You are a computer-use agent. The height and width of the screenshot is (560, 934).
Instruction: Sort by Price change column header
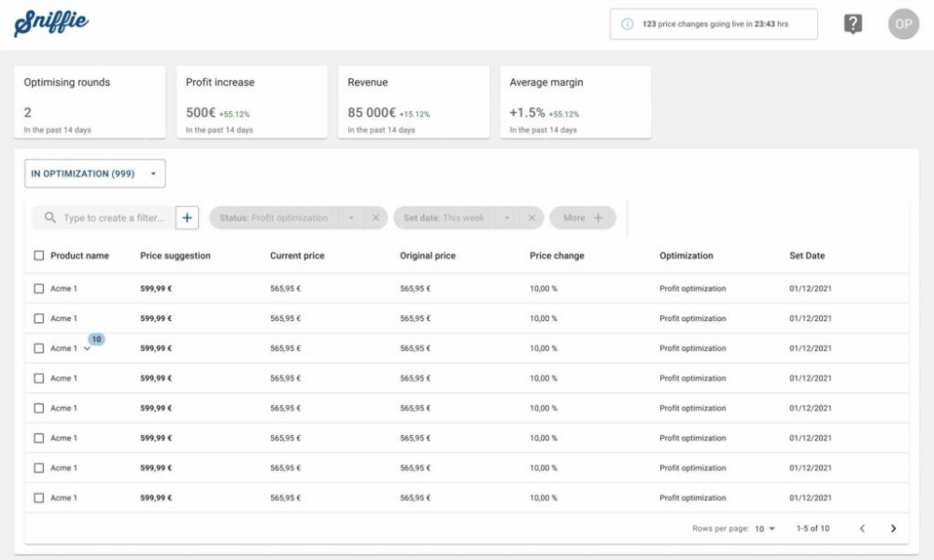(x=557, y=256)
